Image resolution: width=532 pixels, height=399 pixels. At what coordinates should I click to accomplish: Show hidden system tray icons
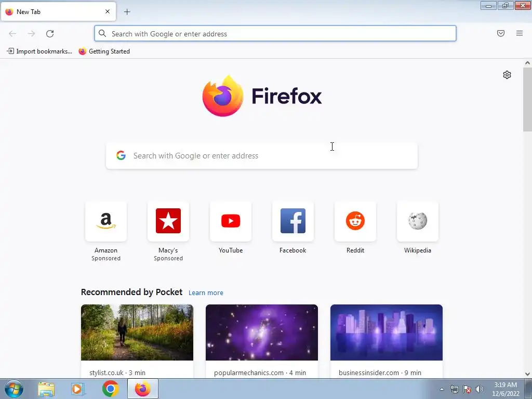tap(442, 389)
